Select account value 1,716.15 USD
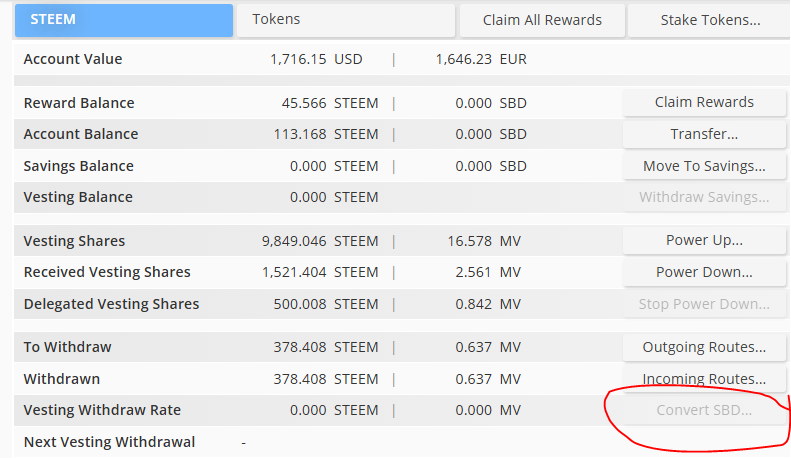The height and width of the screenshot is (458, 791). 316,59
